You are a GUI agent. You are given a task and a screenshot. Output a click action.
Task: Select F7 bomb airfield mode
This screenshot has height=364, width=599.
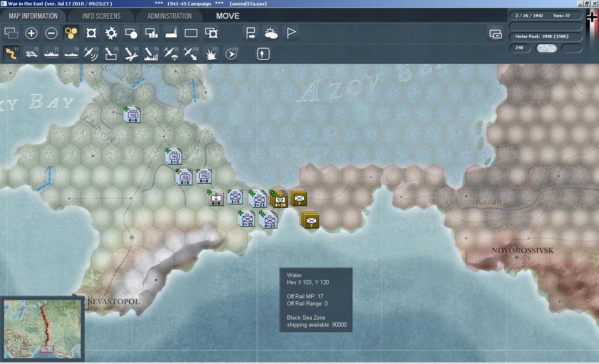pos(131,53)
